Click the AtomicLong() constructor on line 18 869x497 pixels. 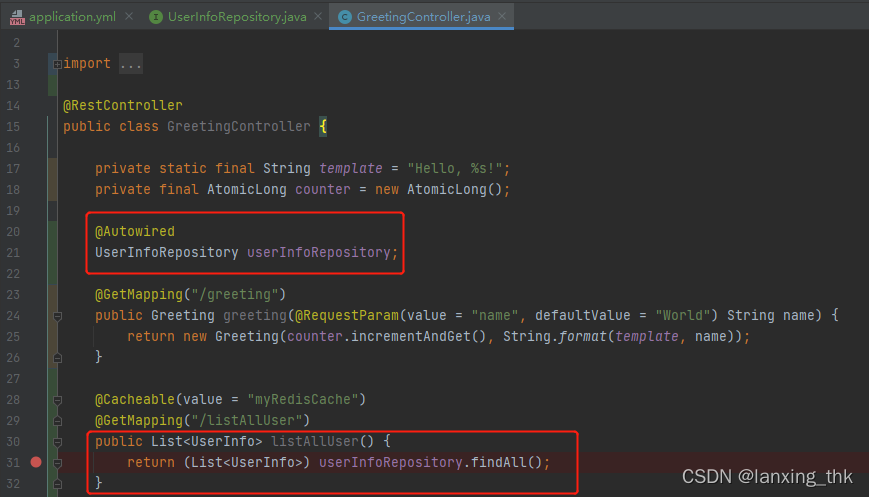tap(454, 189)
